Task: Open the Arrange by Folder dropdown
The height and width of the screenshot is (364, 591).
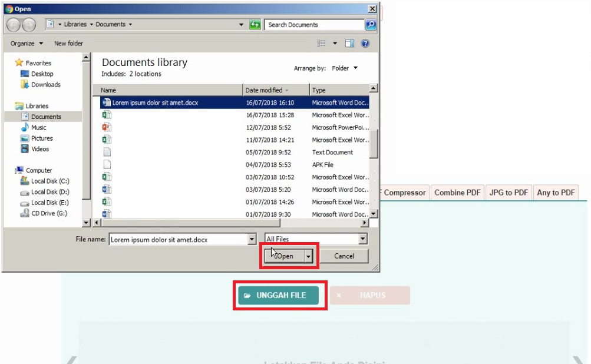Action: tap(345, 68)
